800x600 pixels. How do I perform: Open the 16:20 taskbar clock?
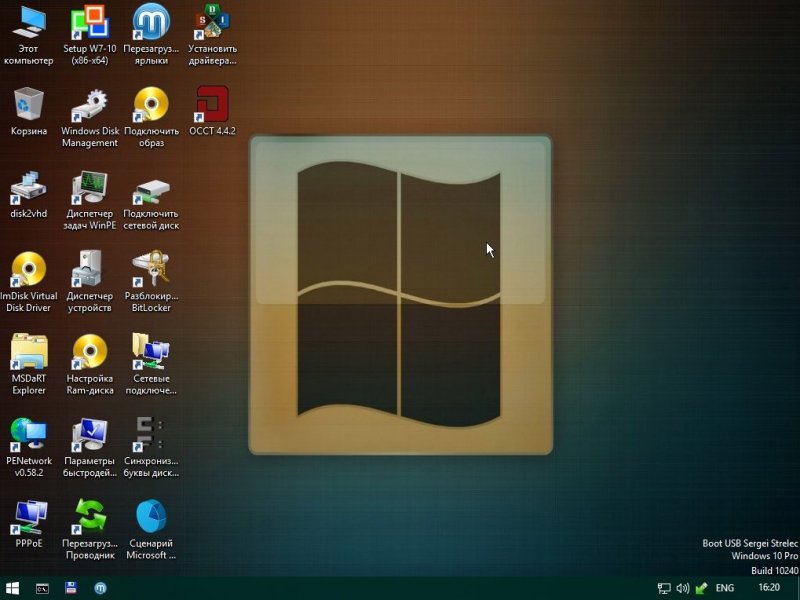coord(769,588)
